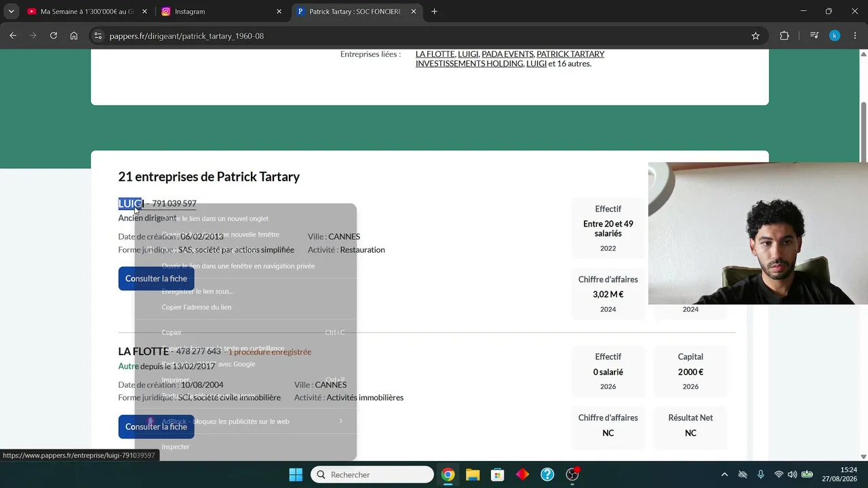
Task: Select the Patrick Tartary Pappers tab
Action: (357, 12)
